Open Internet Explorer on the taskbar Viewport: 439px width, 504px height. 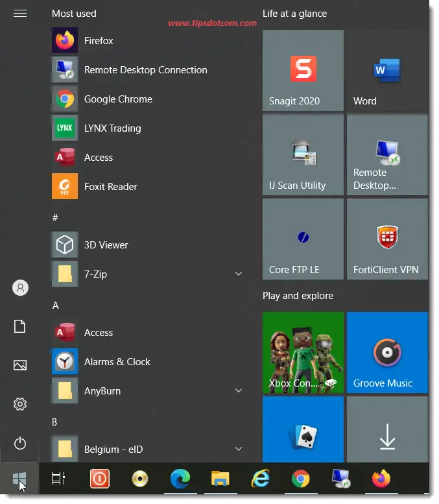pos(260,479)
